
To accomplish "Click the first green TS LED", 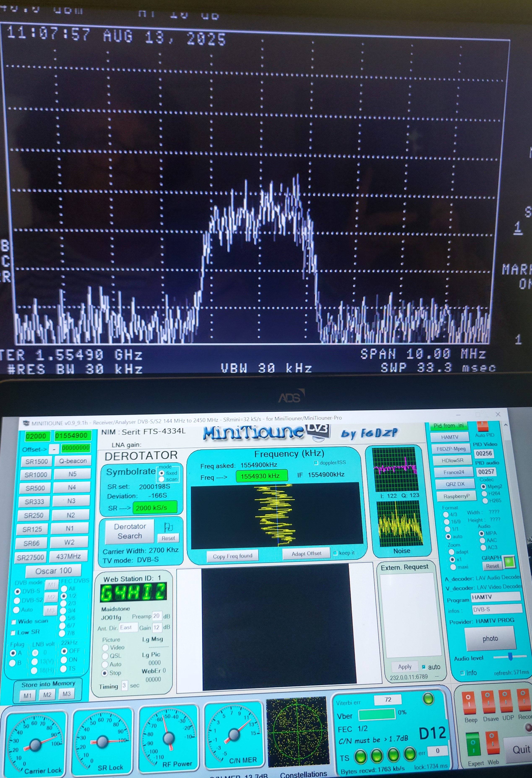I will [360, 757].
